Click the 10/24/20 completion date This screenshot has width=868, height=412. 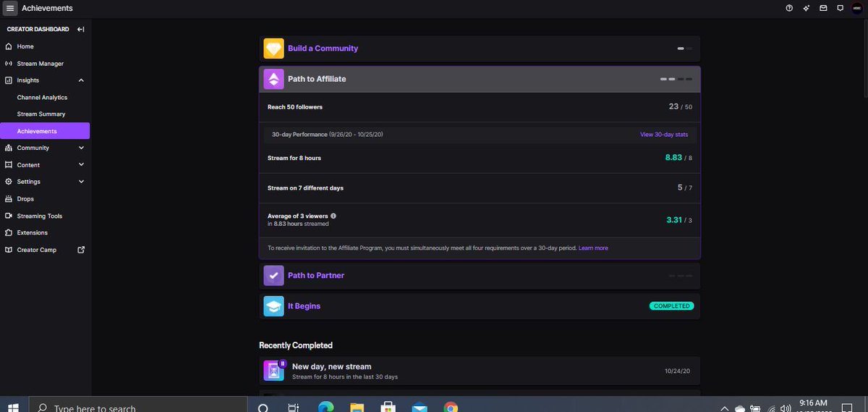click(677, 371)
